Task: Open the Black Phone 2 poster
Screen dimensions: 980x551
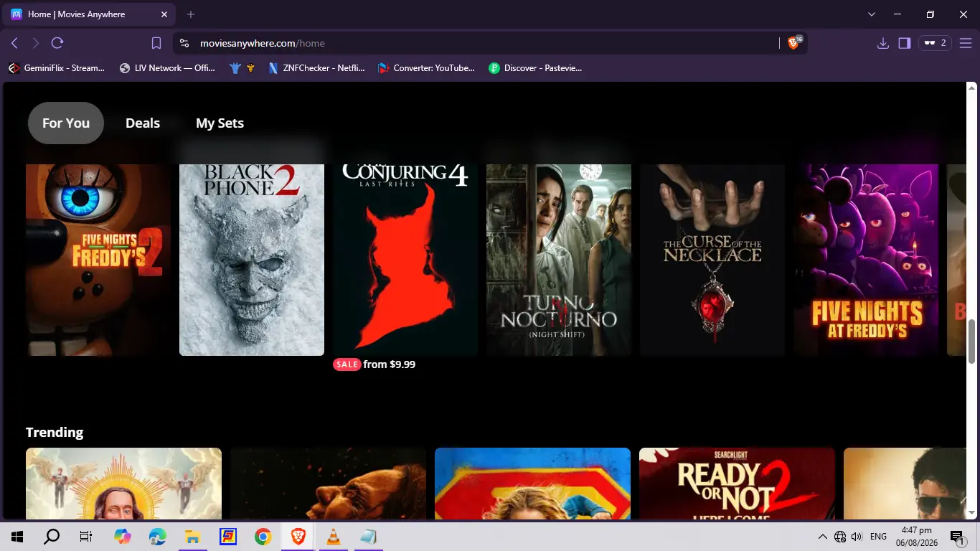Action: pos(252,260)
